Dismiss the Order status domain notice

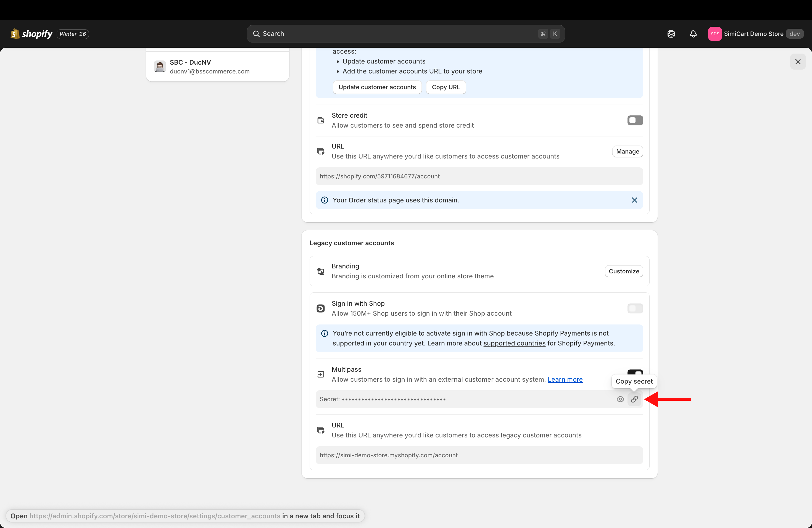coord(634,200)
